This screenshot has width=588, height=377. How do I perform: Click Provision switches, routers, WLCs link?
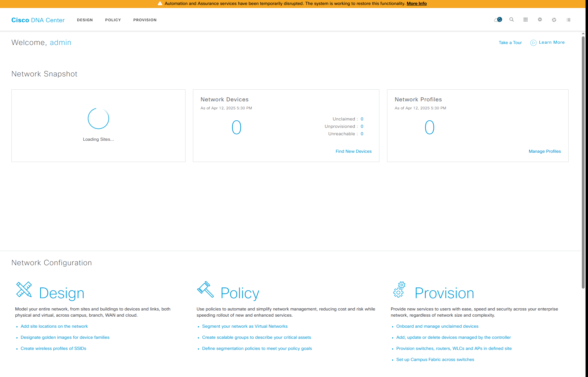454,348
